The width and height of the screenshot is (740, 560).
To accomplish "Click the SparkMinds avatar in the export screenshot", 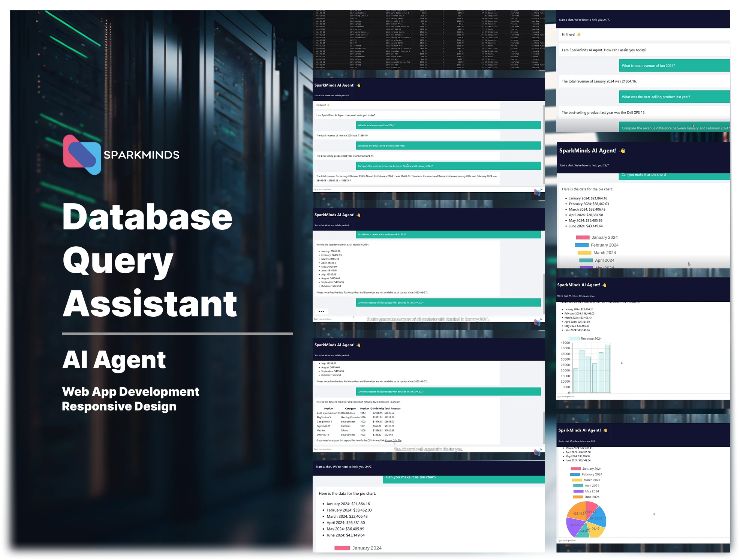I will 536,452.
